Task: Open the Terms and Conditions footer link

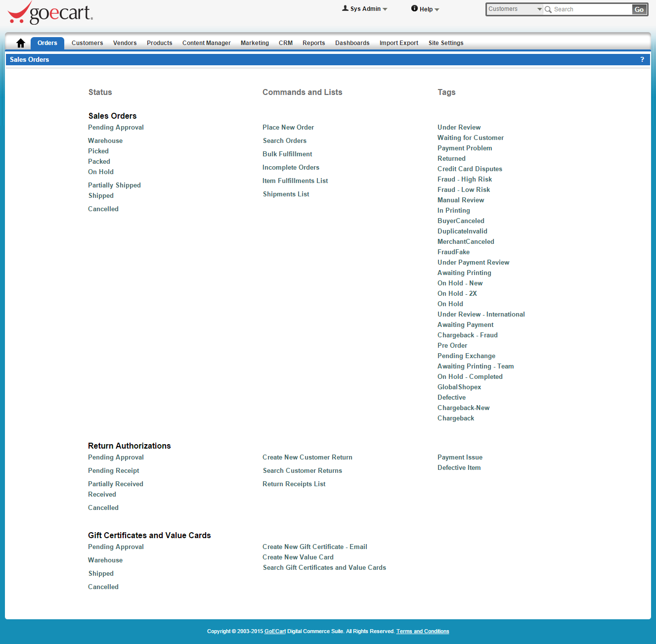Action: (x=422, y=631)
